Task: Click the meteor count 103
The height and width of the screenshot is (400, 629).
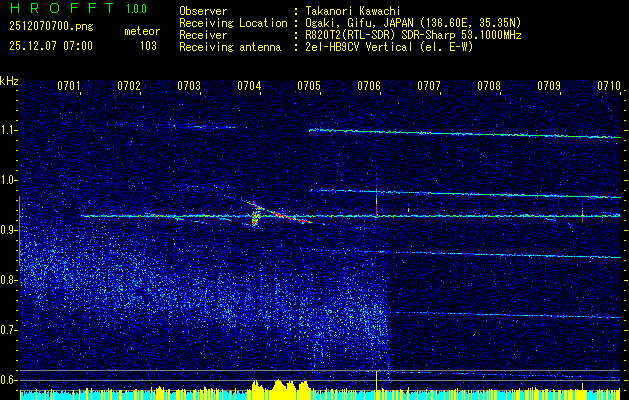Action: point(148,46)
